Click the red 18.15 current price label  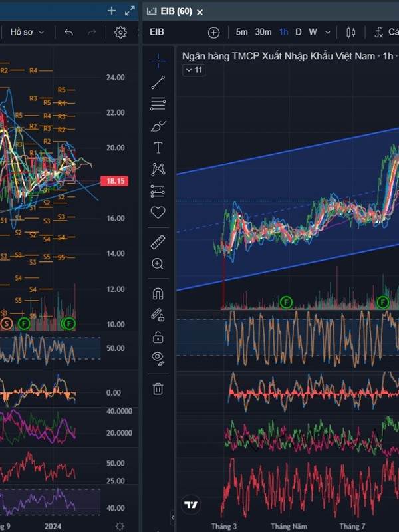tap(114, 181)
